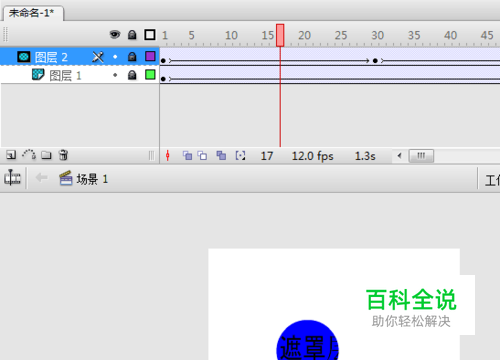Toggle visibility dot of 图层 2
Screen dimensions: 500x360
(x=115, y=57)
